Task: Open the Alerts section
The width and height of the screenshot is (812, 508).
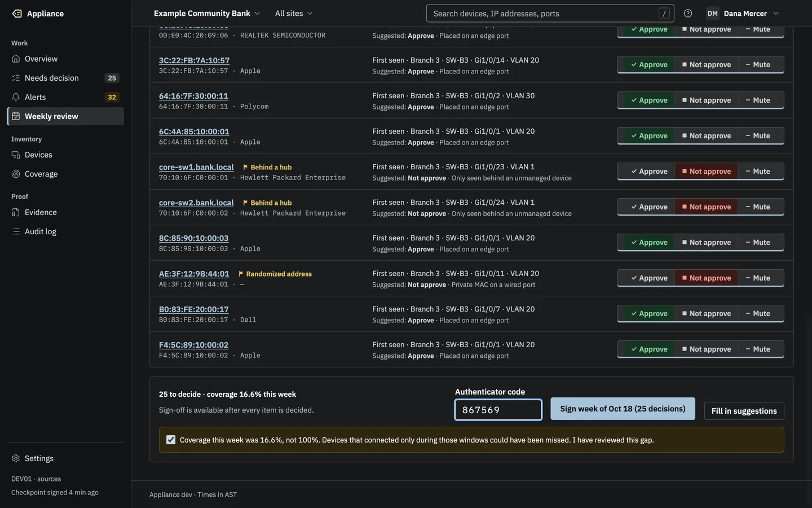Action: tap(65, 97)
